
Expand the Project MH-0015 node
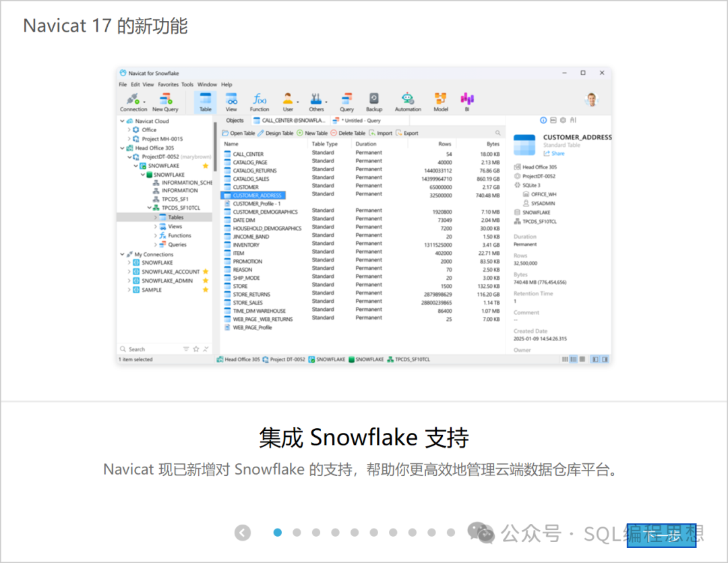[129, 139]
